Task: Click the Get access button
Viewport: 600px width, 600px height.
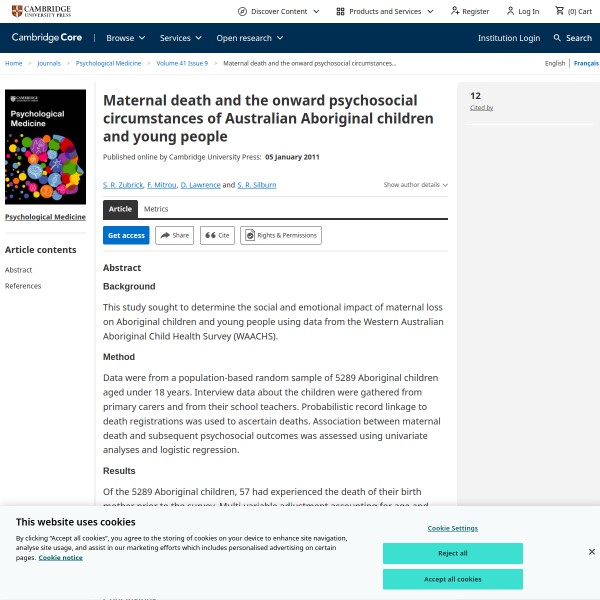Action: tap(126, 235)
